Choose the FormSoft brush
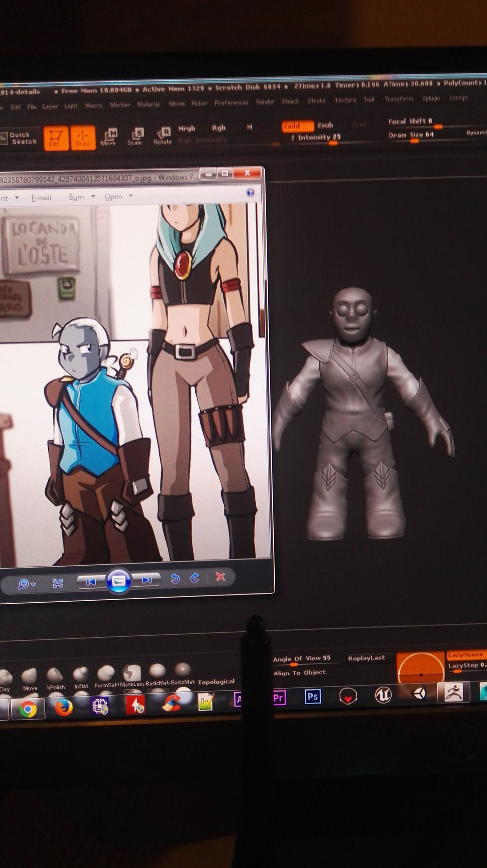The image size is (487, 868). (106, 675)
